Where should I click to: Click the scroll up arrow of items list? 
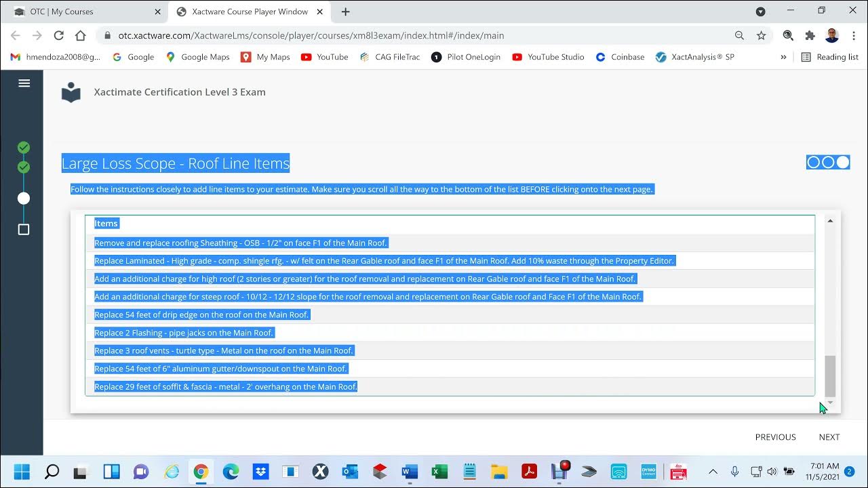click(x=830, y=221)
